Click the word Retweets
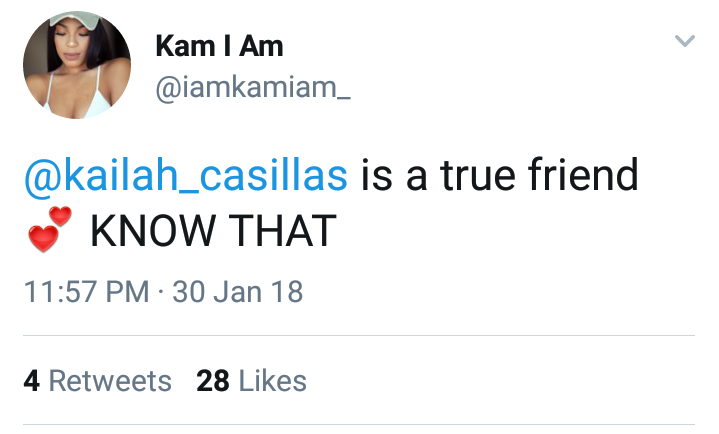This screenshot has height=434, width=719. coord(110,381)
